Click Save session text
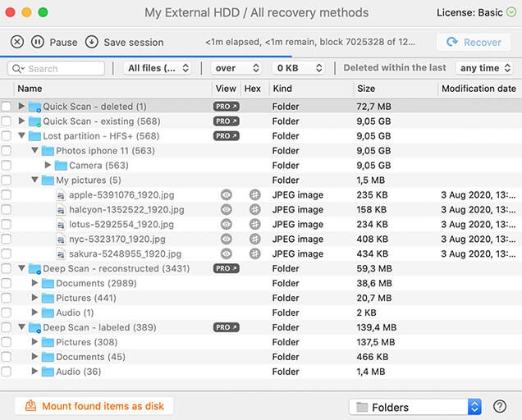Screen dimensions: 522x420 tap(134, 43)
